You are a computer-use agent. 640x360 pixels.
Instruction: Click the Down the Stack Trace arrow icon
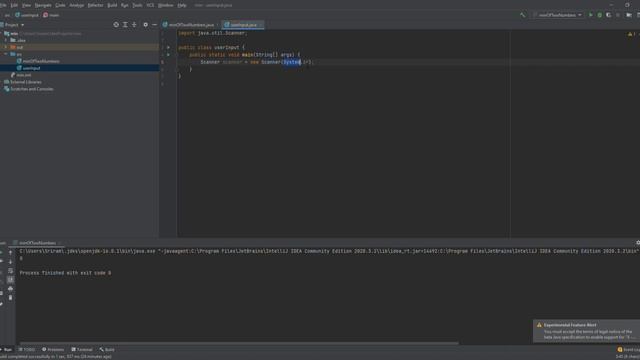click(11, 262)
